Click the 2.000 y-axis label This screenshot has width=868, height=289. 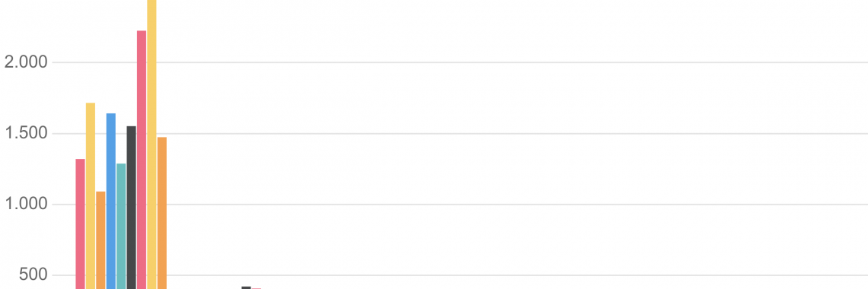[x=25, y=62]
